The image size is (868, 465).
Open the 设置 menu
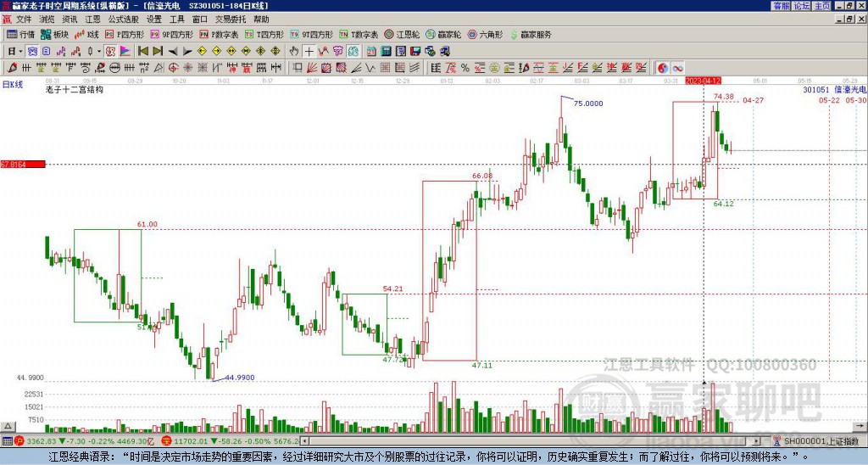154,20
